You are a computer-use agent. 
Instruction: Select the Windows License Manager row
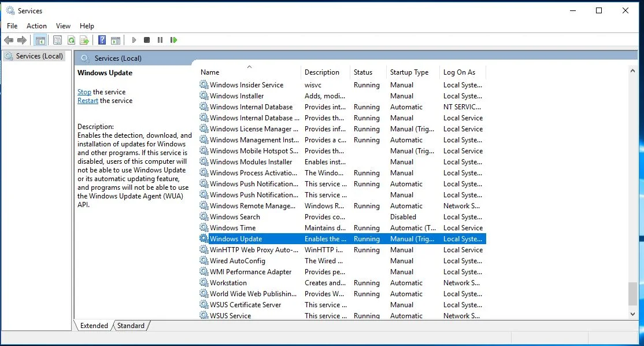click(342, 128)
